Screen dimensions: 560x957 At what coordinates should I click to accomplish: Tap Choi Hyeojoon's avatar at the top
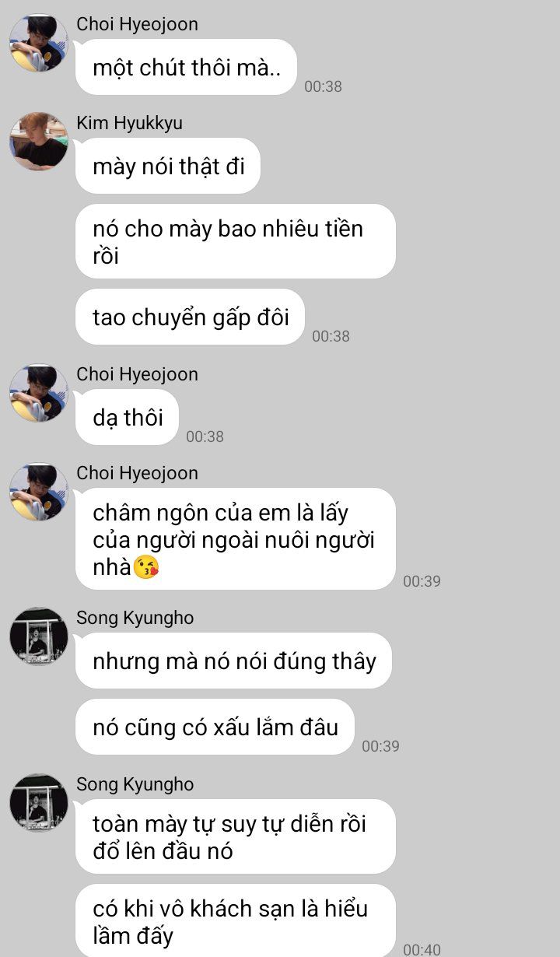point(39,43)
